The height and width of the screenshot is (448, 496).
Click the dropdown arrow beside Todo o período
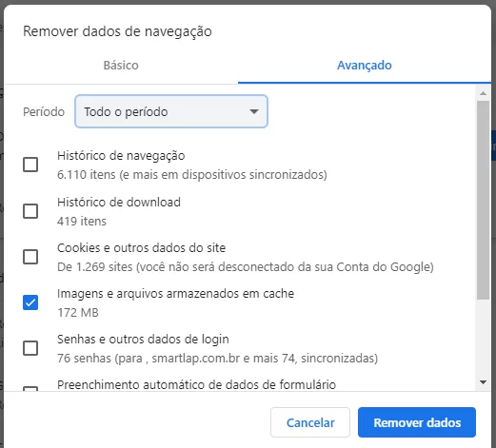click(254, 111)
